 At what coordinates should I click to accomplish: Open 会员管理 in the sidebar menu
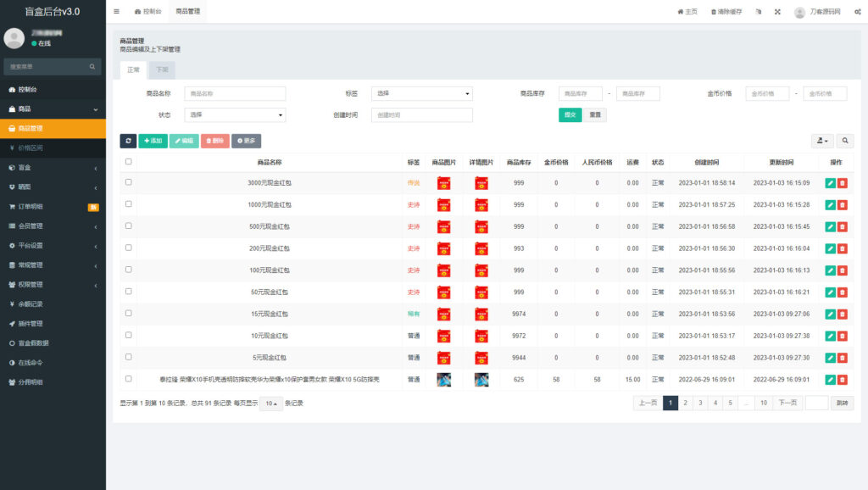(53, 226)
